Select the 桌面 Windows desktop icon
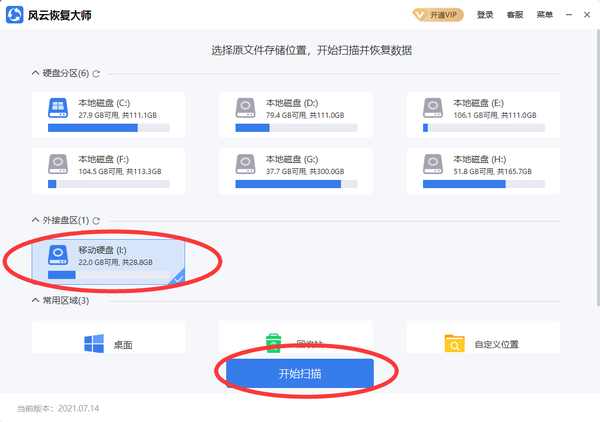 (x=94, y=344)
